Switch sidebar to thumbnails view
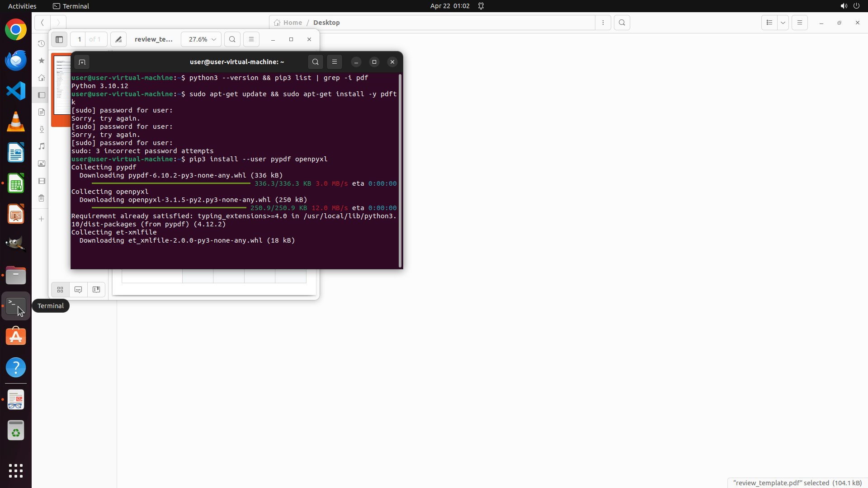The width and height of the screenshot is (868, 488). [x=60, y=290]
